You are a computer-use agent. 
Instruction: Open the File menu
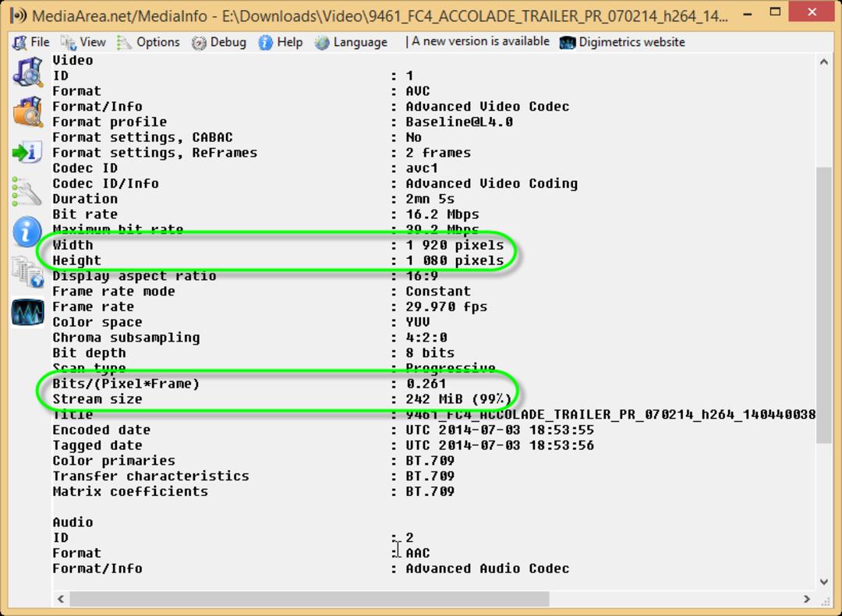(x=31, y=42)
